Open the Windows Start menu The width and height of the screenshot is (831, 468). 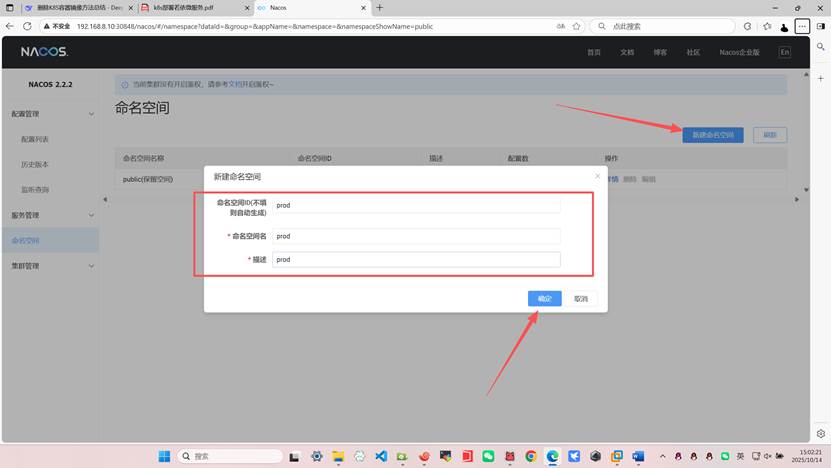[164, 456]
